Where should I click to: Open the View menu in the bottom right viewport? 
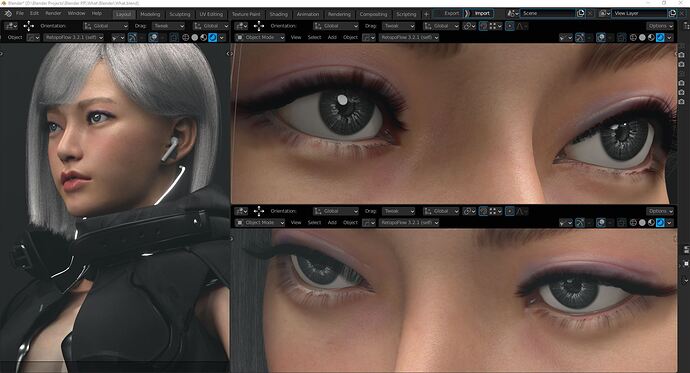point(296,223)
